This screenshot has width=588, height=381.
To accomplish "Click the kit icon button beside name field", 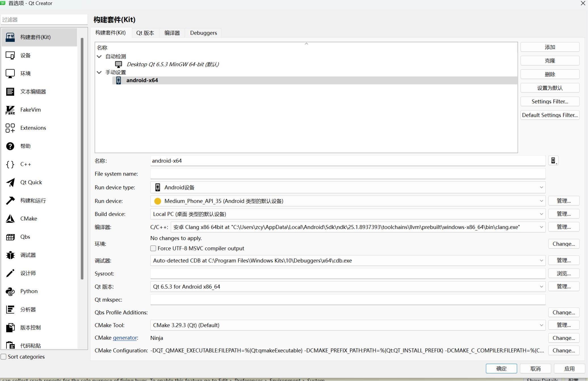I will [x=553, y=161].
